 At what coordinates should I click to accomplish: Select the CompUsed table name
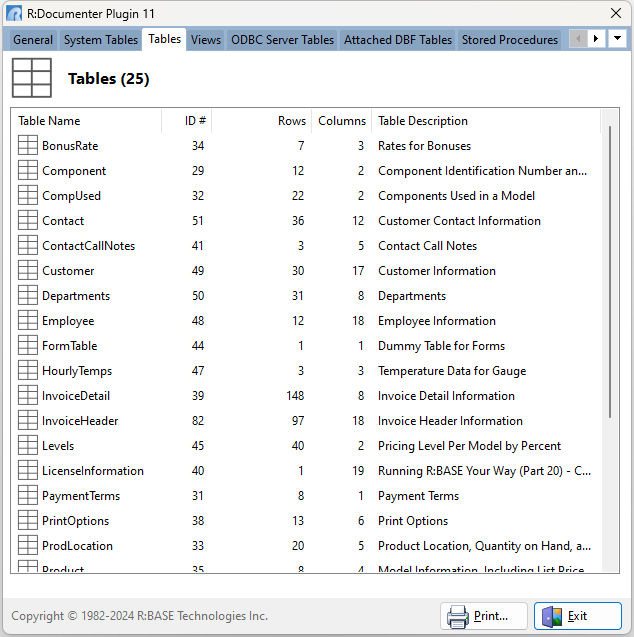(71, 196)
